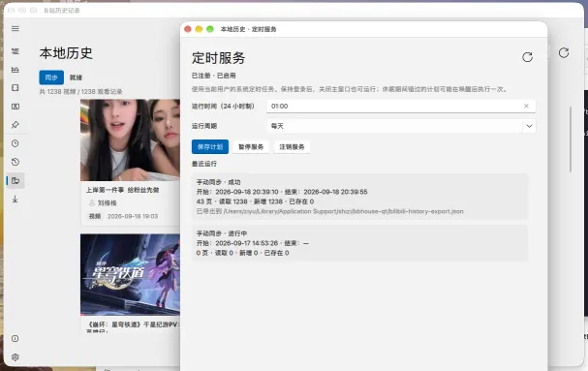Click uploader name 刘格格
The image size is (588, 371).
(x=107, y=203)
